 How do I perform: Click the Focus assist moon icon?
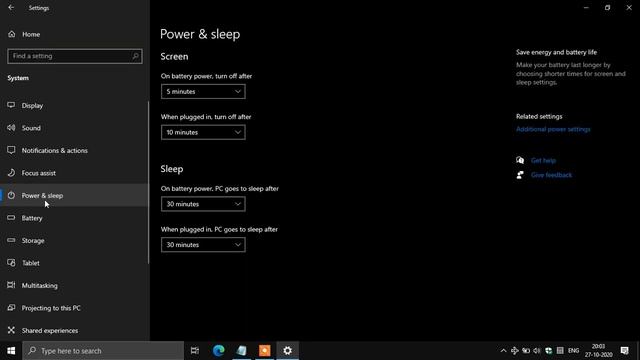11,173
